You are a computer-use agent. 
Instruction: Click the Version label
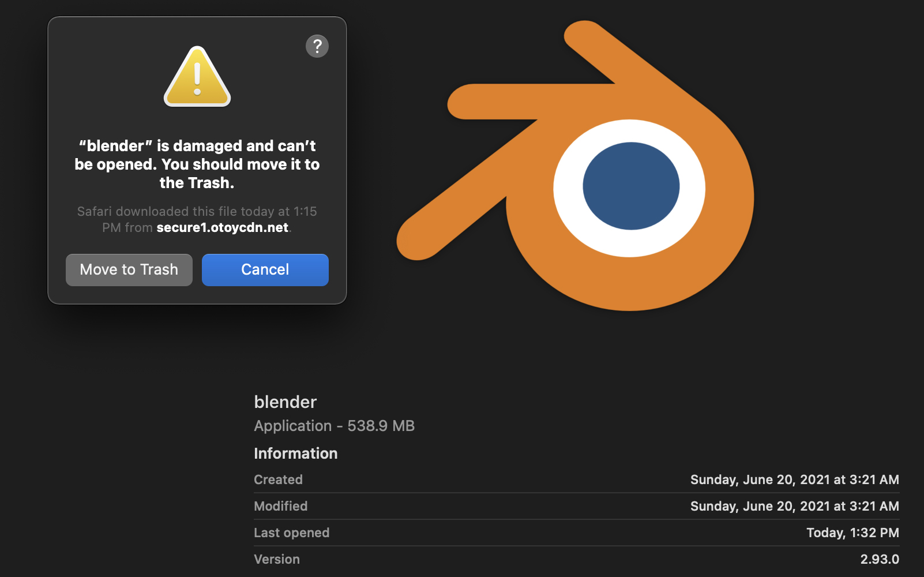(x=276, y=559)
